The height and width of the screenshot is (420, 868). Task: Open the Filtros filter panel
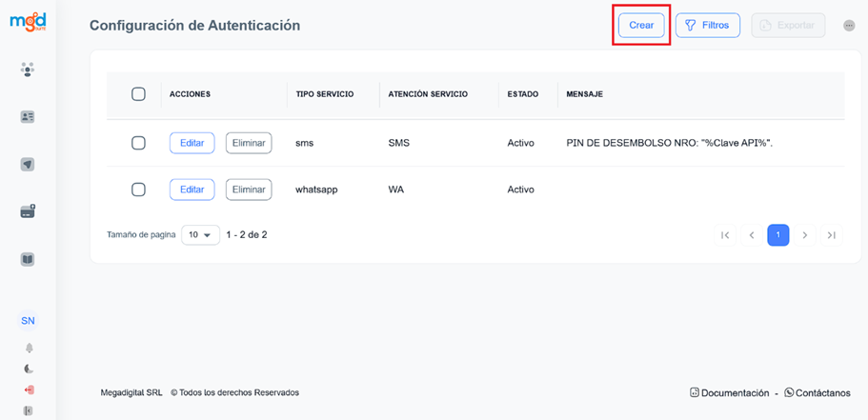coord(707,26)
